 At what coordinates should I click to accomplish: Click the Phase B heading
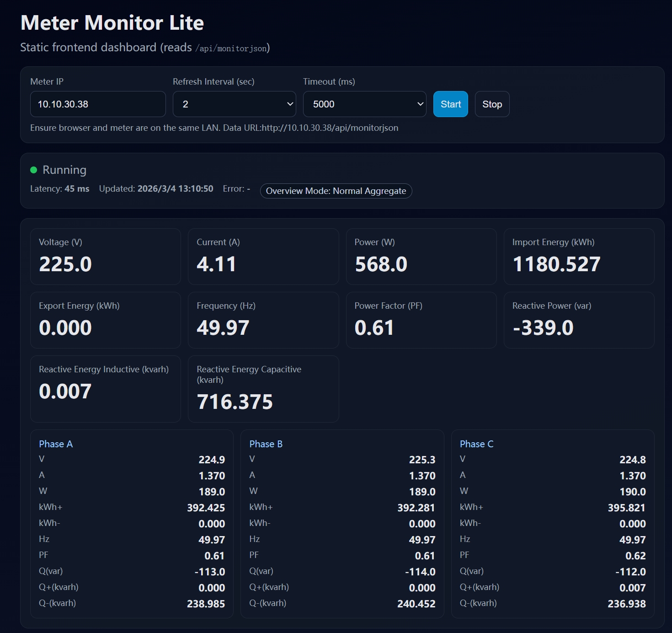(266, 444)
